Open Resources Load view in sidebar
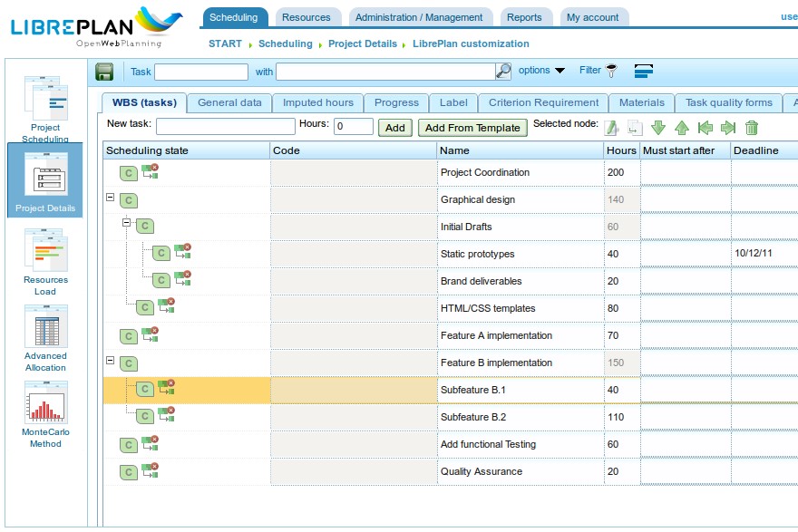This screenshot has height=532, width=798. pos(45,262)
